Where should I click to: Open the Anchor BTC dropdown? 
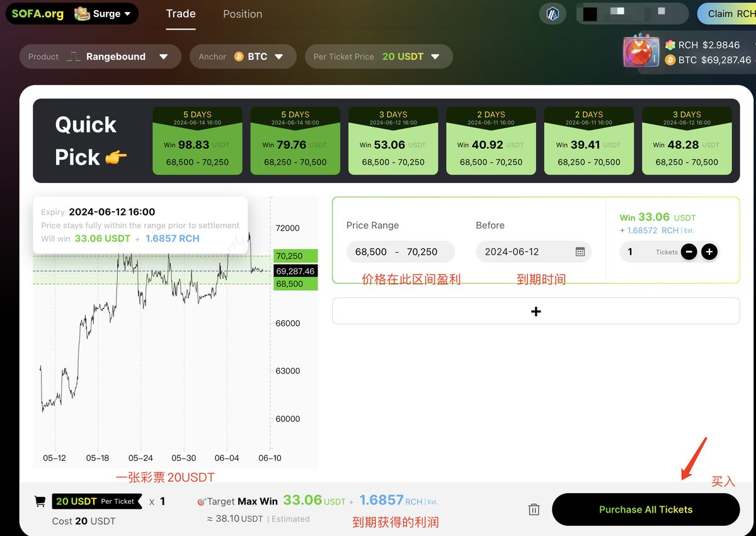[x=243, y=57]
